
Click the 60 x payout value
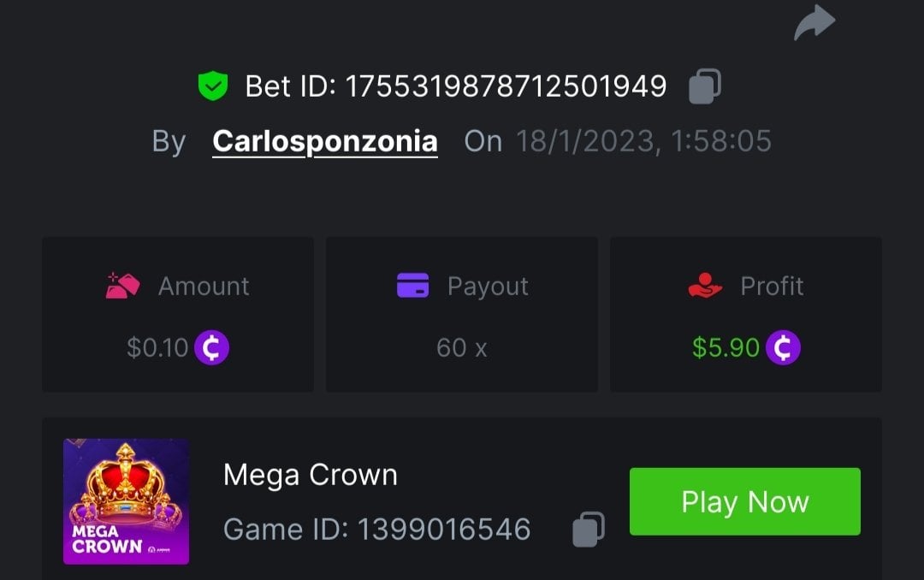(461, 348)
